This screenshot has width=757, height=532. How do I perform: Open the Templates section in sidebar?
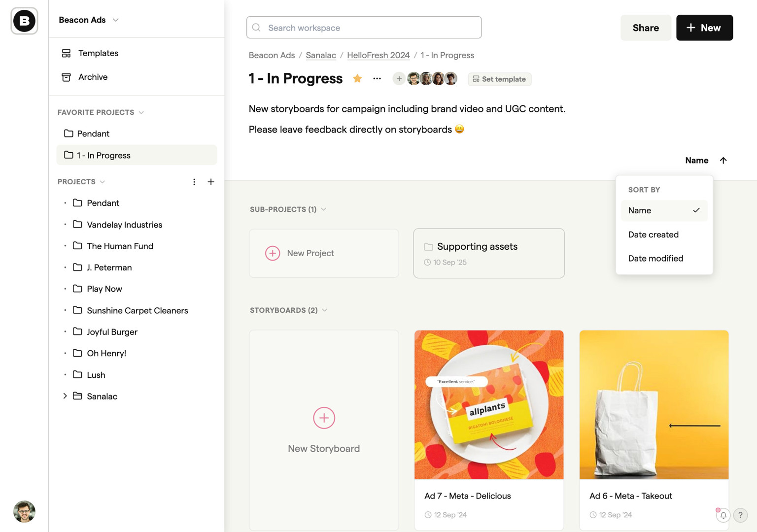coord(98,53)
